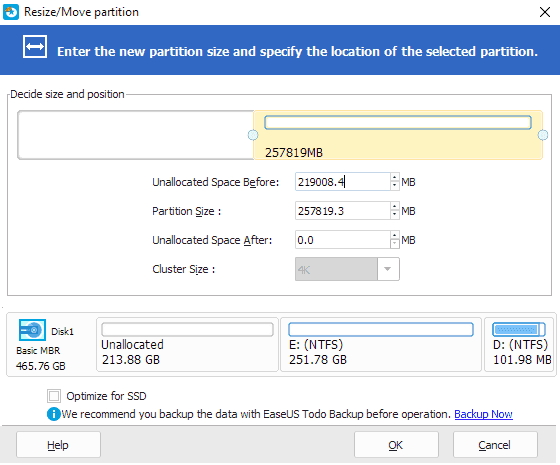Toggle the Optimize for SSD checkbox
Screen dimensions: 560x465
(54, 396)
